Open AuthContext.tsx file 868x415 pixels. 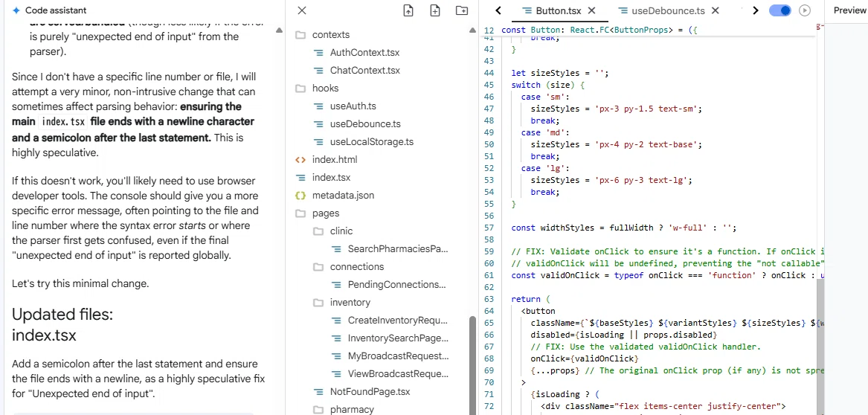pos(364,53)
